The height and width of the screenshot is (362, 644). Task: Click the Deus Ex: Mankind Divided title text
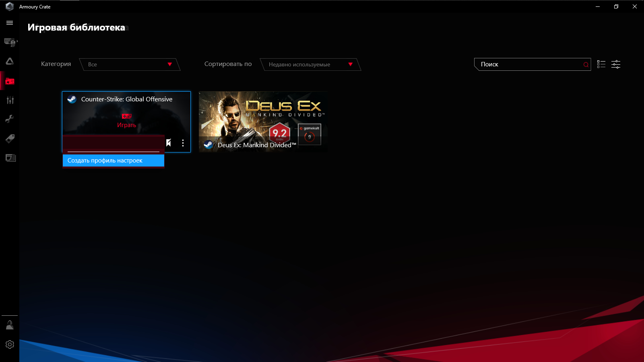pyautogui.click(x=257, y=145)
